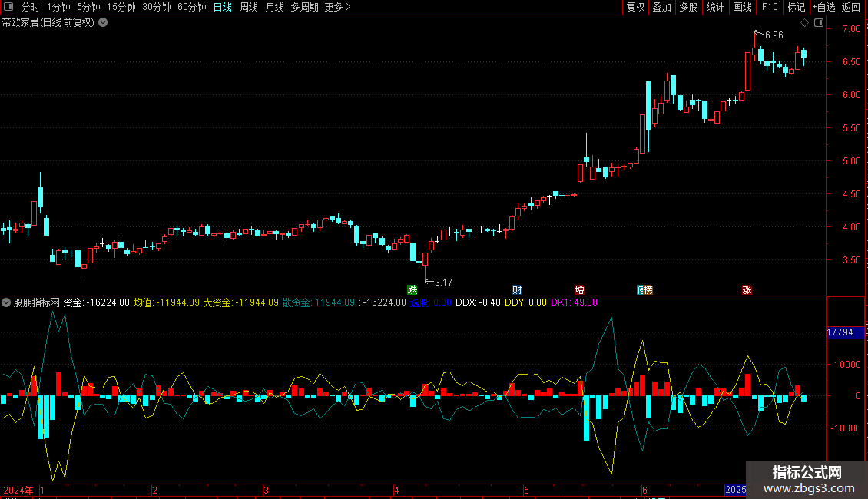The image size is (868, 499).
Task: Click the 财 financial report marker
Action: click(x=517, y=290)
